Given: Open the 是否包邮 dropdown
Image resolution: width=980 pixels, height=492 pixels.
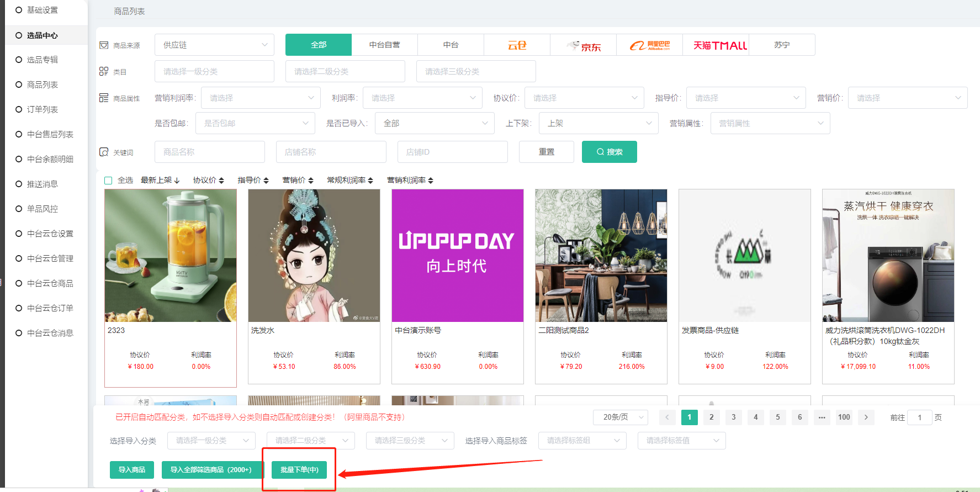Looking at the screenshot, I should (x=255, y=123).
